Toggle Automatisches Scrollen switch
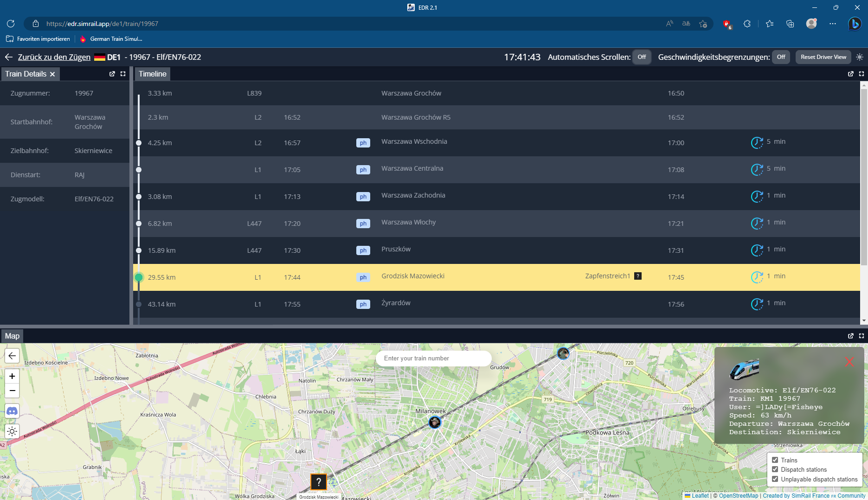The height and width of the screenshot is (500, 868). 642,57
